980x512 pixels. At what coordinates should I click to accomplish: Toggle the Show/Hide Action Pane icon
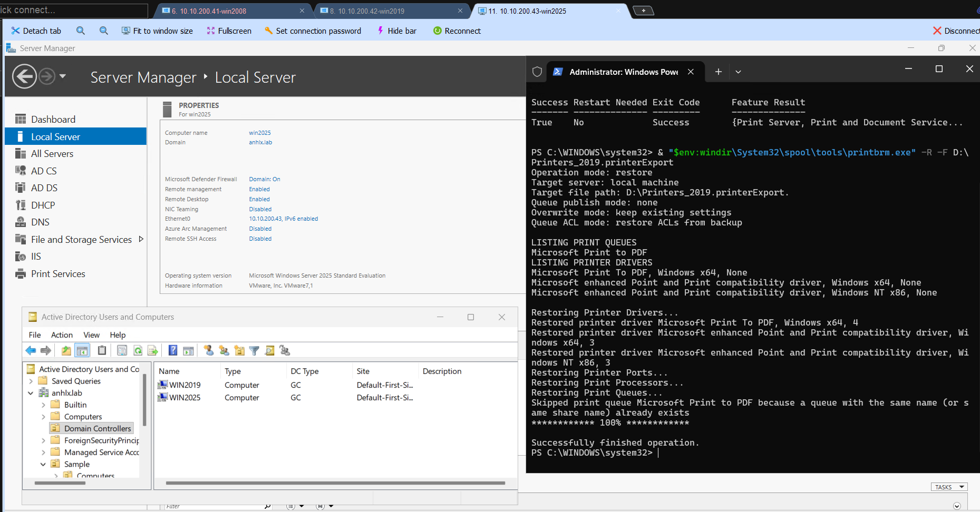point(188,350)
